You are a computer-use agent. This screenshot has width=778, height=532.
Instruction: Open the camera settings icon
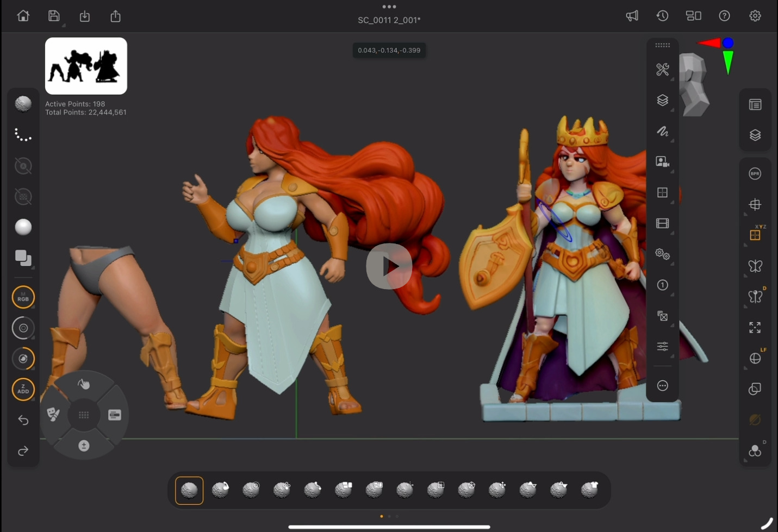coord(663,161)
